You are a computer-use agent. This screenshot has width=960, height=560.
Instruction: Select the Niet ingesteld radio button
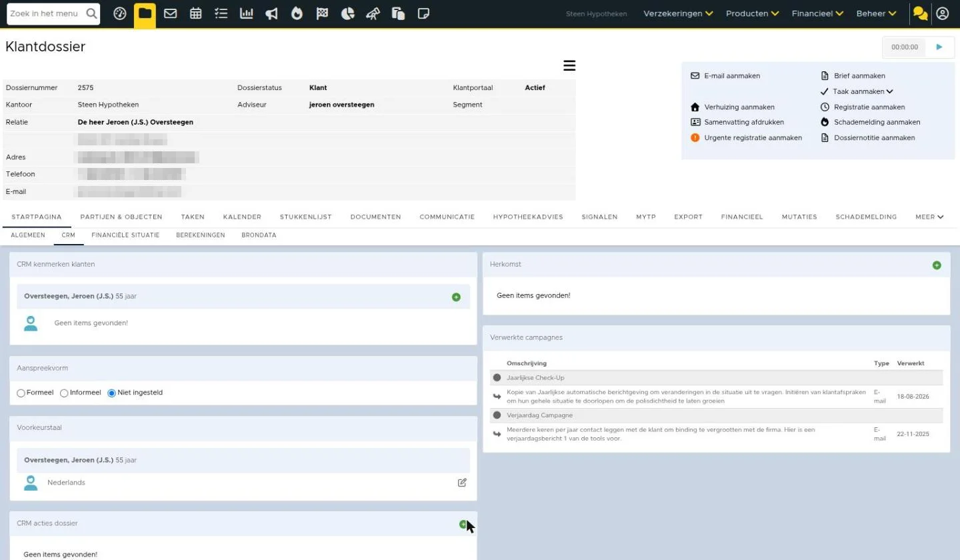pyautogui.click(x=111, y=393)
